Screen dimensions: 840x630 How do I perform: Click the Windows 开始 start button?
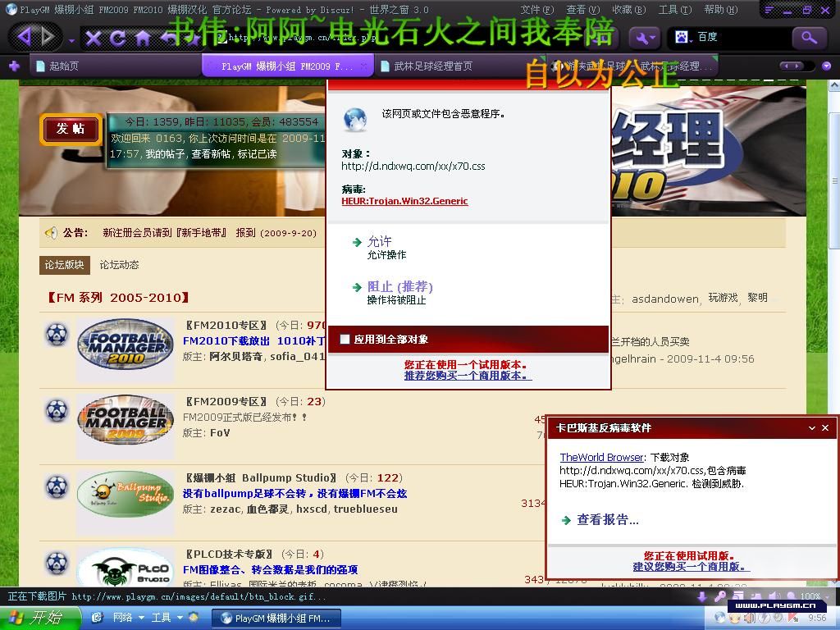point(40,619)
